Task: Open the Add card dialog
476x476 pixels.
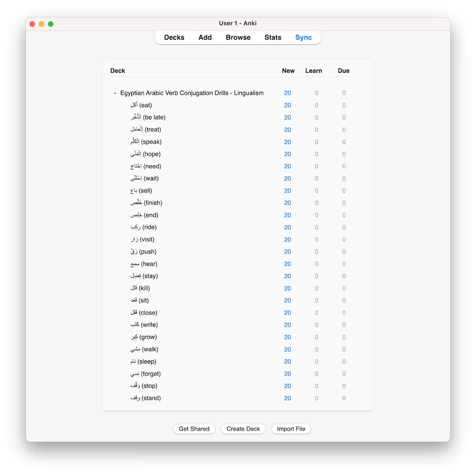Action: 205,37
